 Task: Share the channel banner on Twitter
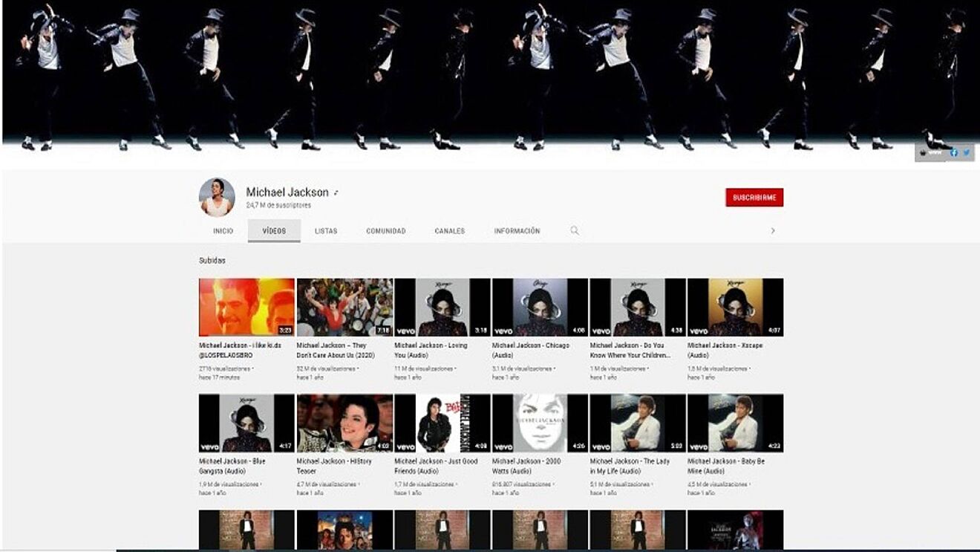coord(966,152)
